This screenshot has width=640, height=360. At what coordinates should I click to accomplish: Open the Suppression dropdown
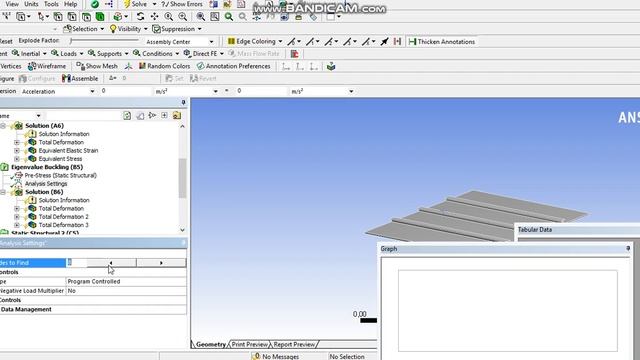(x=177, y=29)
